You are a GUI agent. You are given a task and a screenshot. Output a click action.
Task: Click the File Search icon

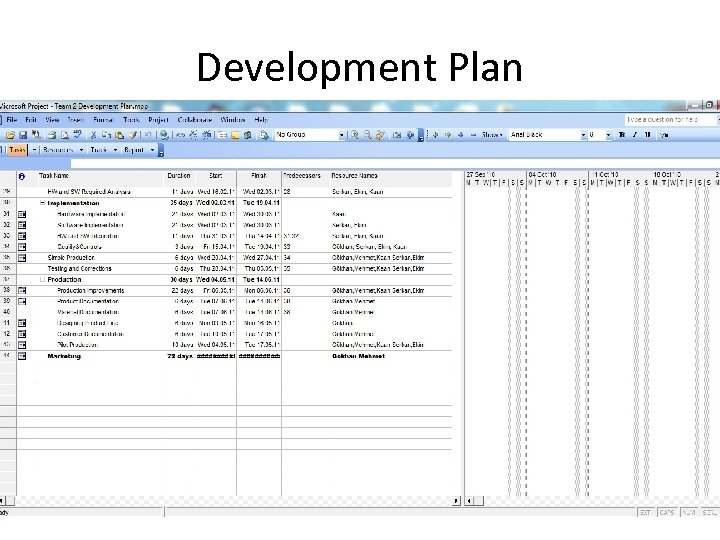coord(36,135)
